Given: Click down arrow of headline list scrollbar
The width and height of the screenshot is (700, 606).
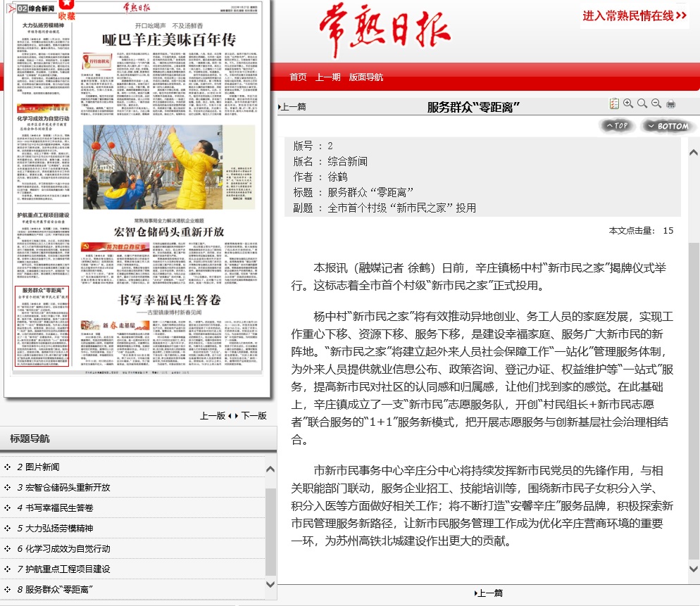Looking at the screenshot, I should click(270, 584).
